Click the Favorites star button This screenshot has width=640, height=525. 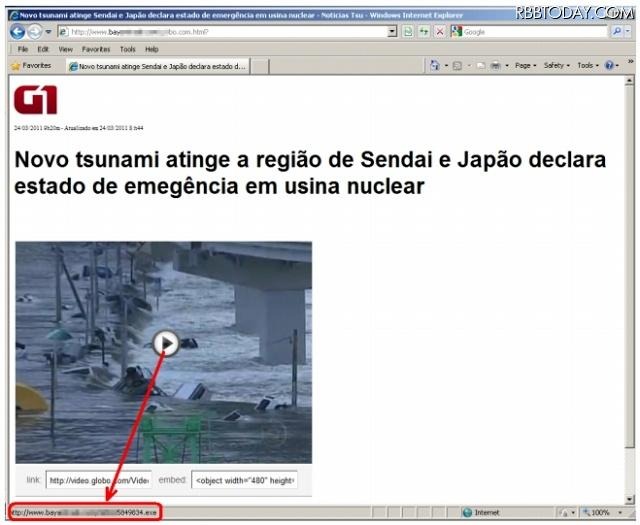coord(30,65)
